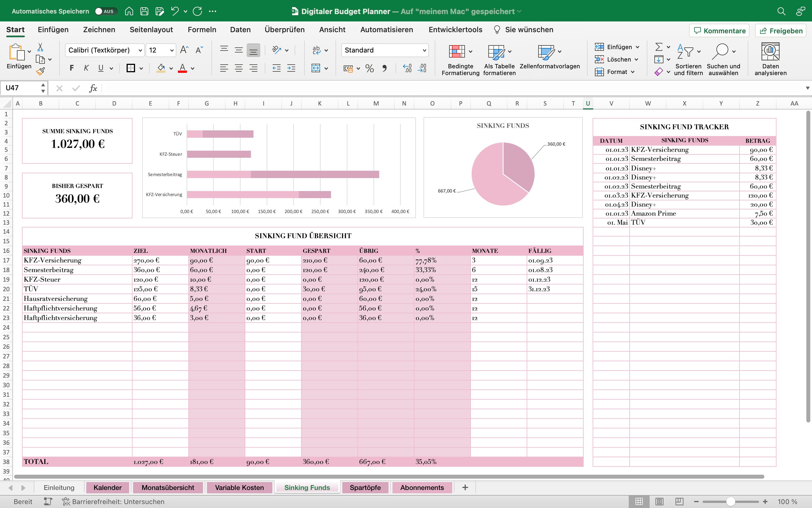Image resolution: width=812 pixels, height=508 pixels.
Task: Expand the Zellenformatvorlagen dropdown arrow
Action: (x=560, y=52)
